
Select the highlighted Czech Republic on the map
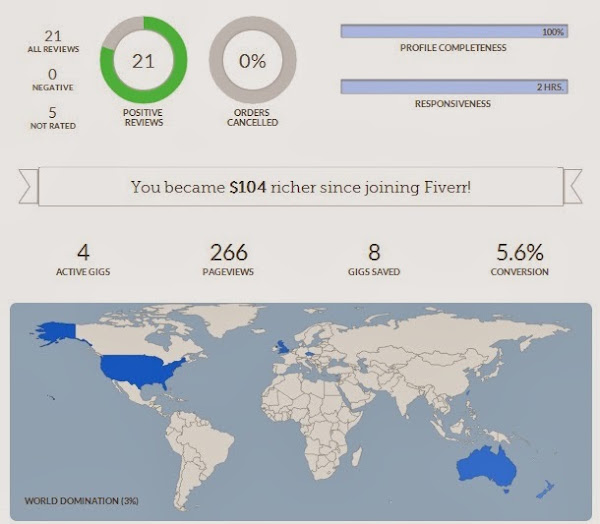click(309, 353)
